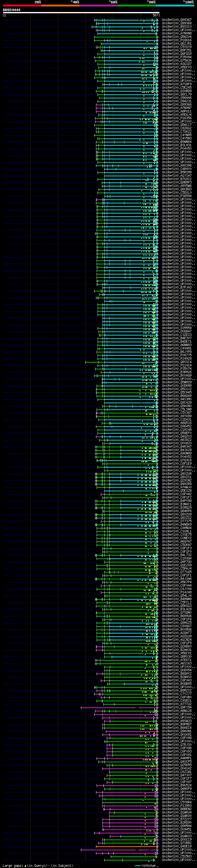Screen dimensions: 197x868
Task: Select the UniRef100_Q6FQS9 label
Action: [177, 54]
